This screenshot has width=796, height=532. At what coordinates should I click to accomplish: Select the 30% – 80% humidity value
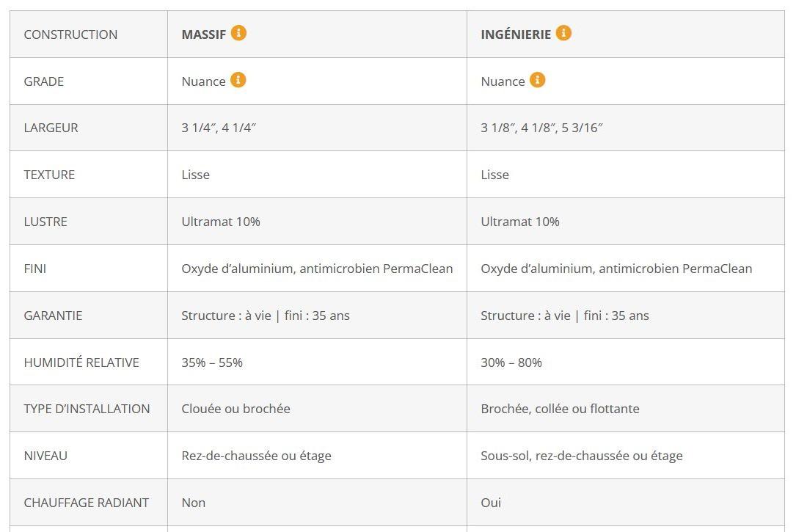(511, 362)
